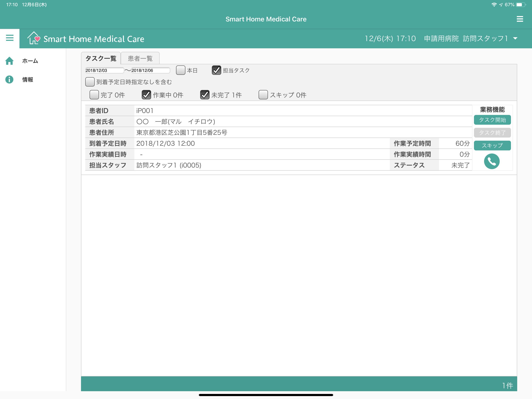Open the hamburger menu in the header
The height and width of the screenshot is (399, 532).
coord(10,38)
